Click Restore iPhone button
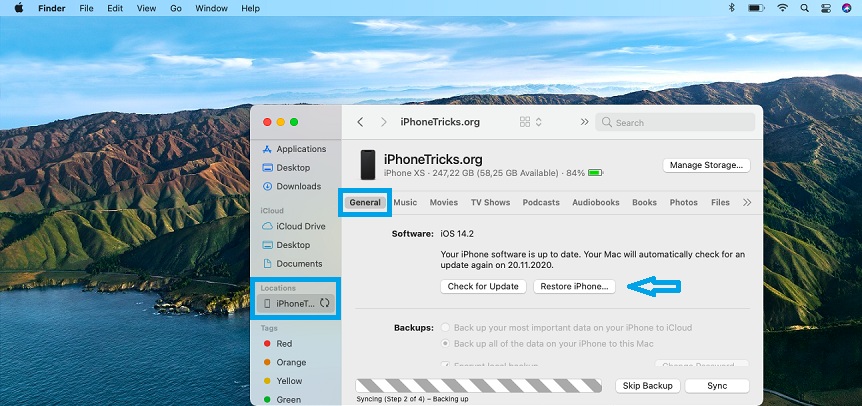The image size is (862, 406). (574, 286)
